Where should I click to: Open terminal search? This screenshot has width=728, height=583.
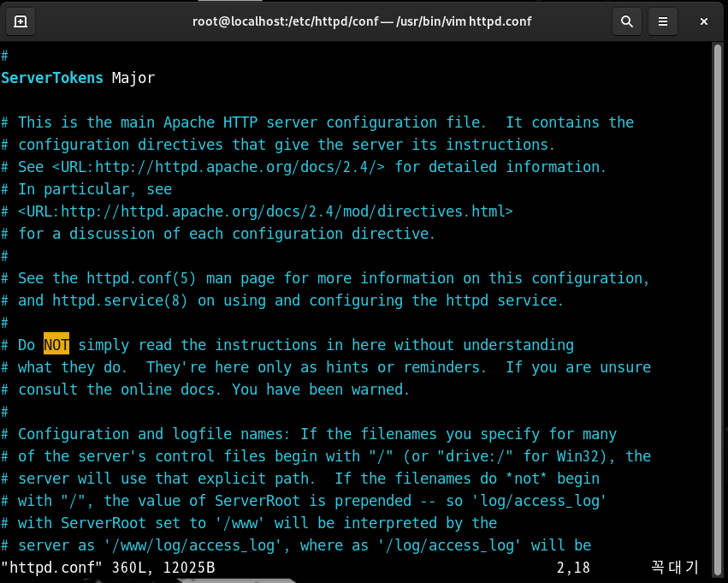627,21
